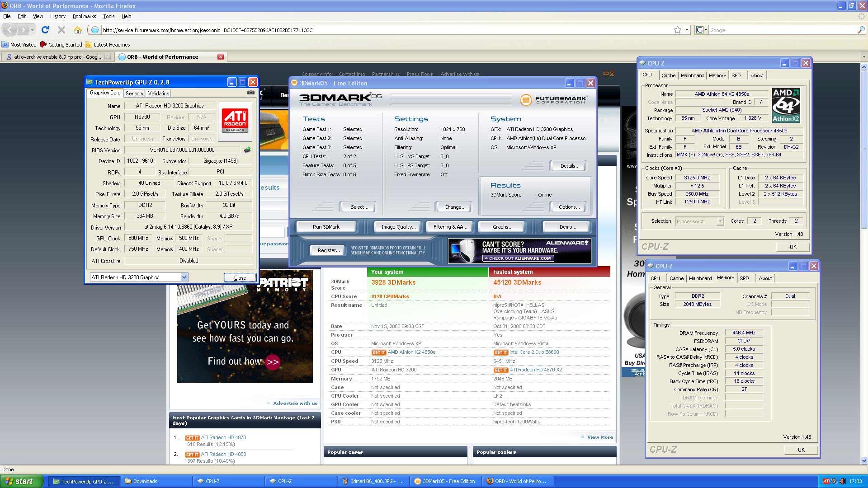Click Demo... button in 3DMark05

coord(567,227)
